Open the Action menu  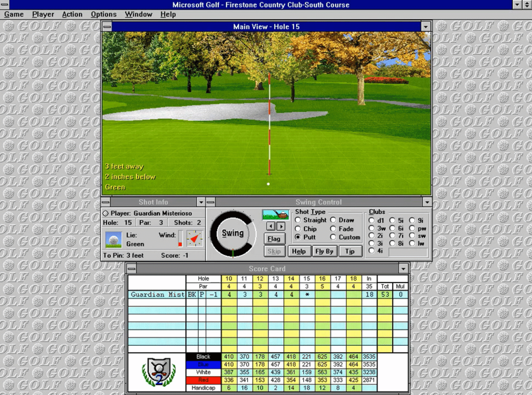pos(72,14)
